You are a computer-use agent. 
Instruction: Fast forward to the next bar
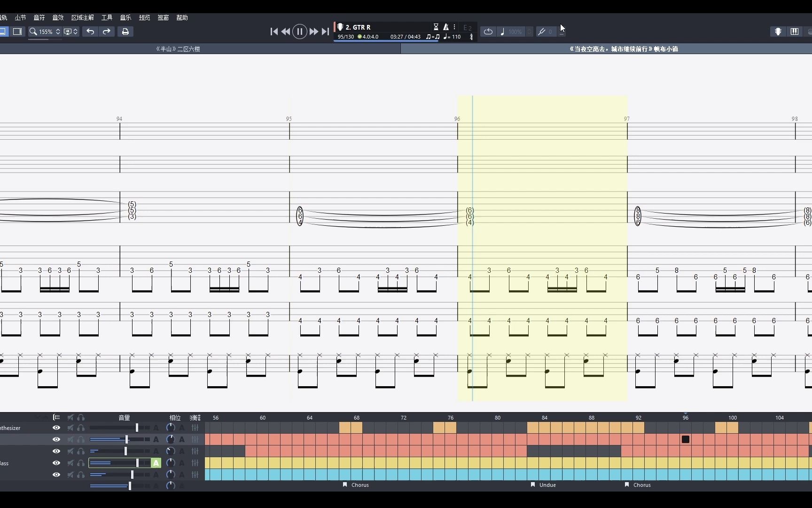313,32
